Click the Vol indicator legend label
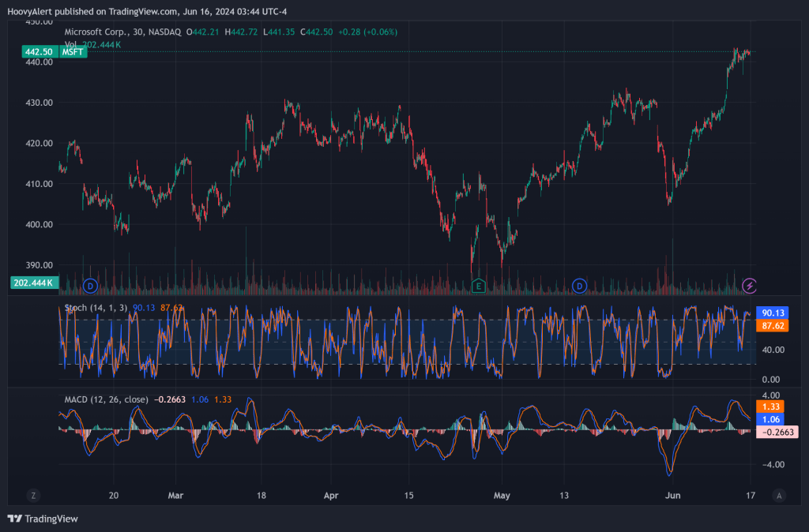This screenshot has height=532, width=809. (x=70, y=44)
